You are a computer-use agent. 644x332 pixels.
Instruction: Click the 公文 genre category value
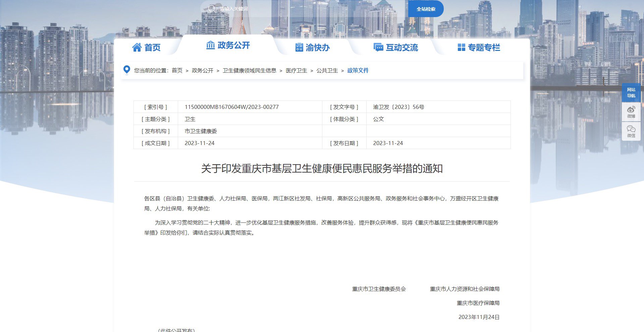pos(378,119)
